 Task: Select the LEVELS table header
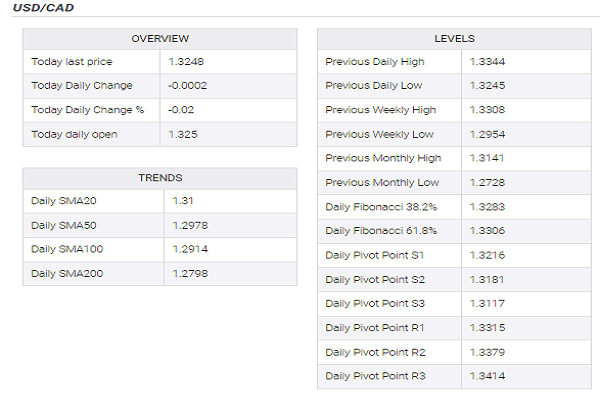pos(454,38)
